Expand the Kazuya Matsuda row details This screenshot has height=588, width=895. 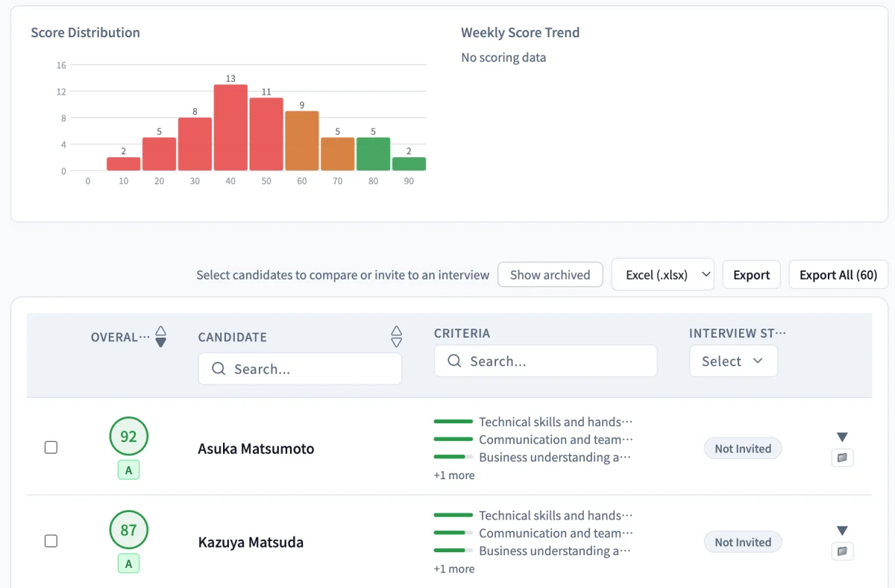[x=842, y=531]
